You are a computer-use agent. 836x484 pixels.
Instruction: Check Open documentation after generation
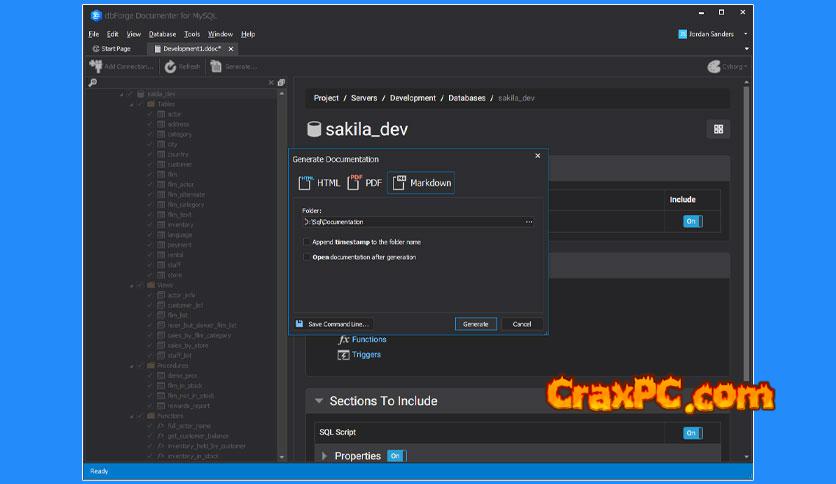306,257
